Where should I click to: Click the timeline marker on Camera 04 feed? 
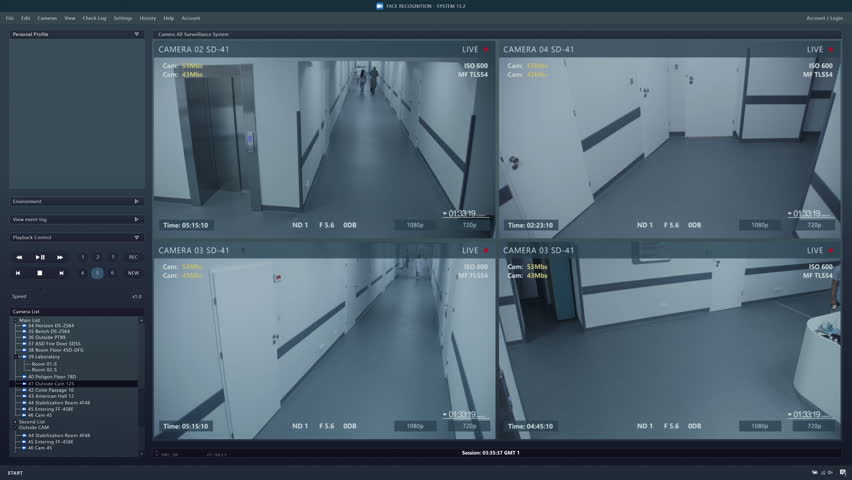(x=790, y=213)
